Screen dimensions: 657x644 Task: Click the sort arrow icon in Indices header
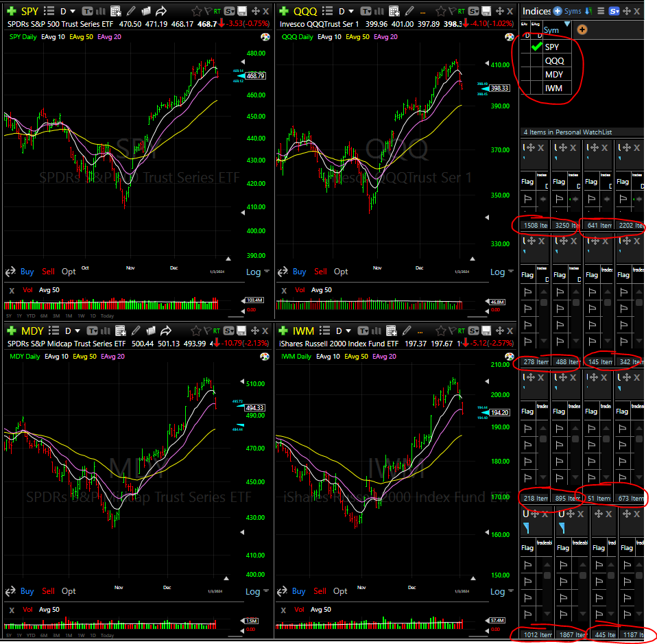tap(588, 11)
